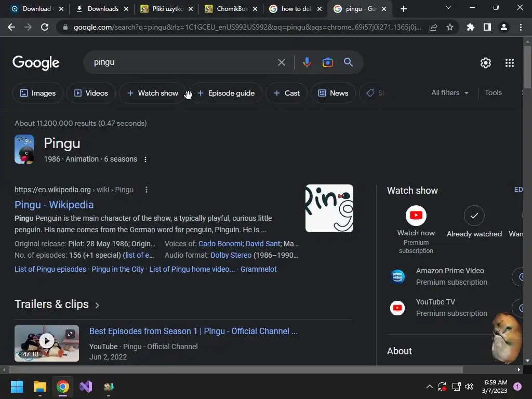The height and width of the screenshot is (399, 532).
Task: Open the Chrome profile menu
Action: 504,27
